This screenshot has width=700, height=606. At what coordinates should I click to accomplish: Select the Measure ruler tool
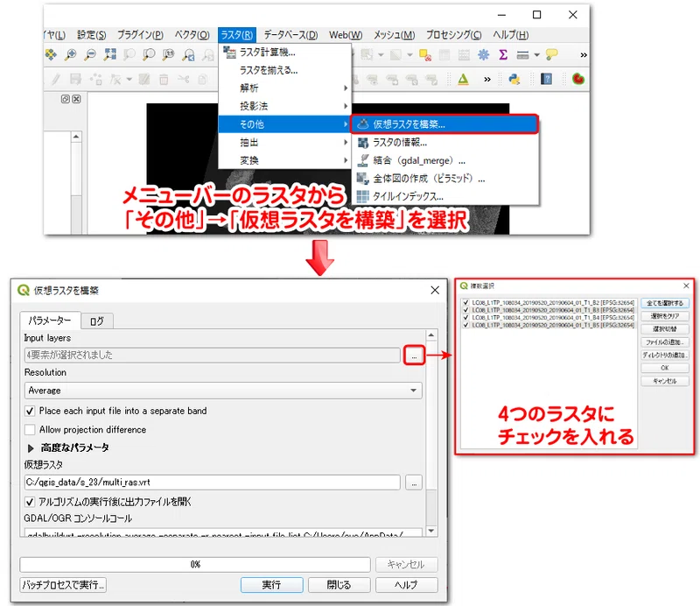(522, 54)
